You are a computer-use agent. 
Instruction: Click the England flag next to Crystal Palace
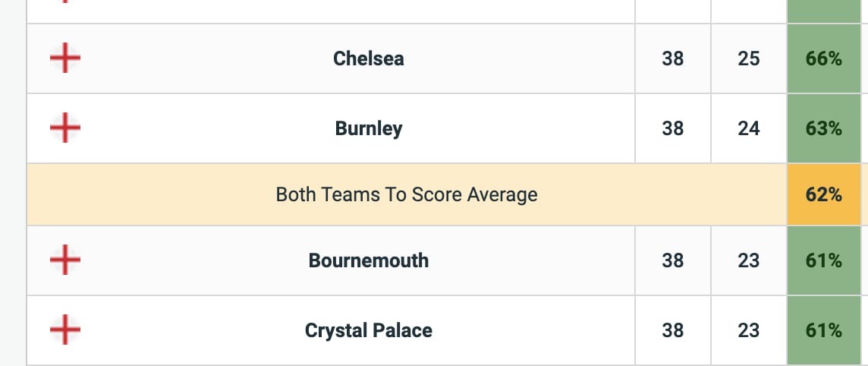65,330
